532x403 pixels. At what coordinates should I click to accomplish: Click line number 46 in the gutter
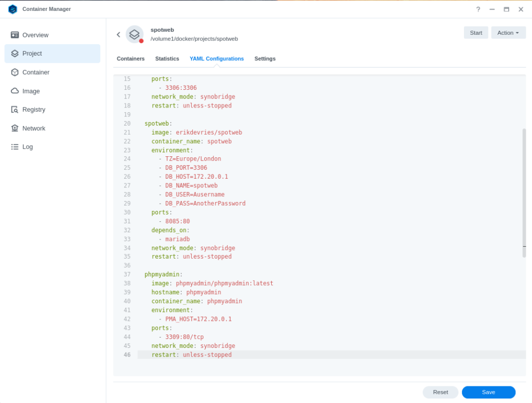[127, 355]
